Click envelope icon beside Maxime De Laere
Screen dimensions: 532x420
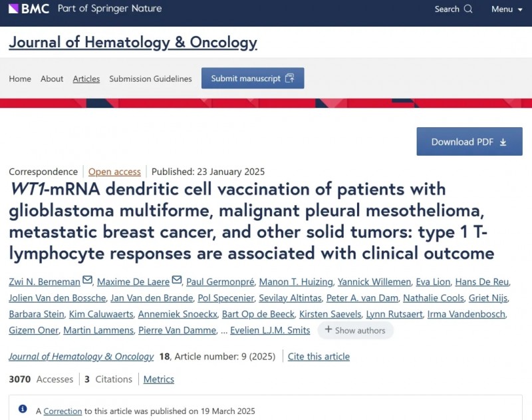[177, 280]
